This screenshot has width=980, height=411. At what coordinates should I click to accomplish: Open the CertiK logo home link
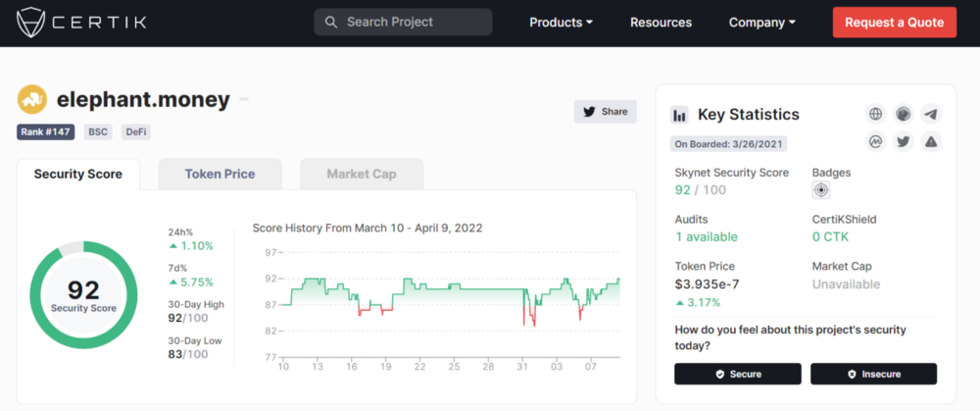[x=81, y=24]
